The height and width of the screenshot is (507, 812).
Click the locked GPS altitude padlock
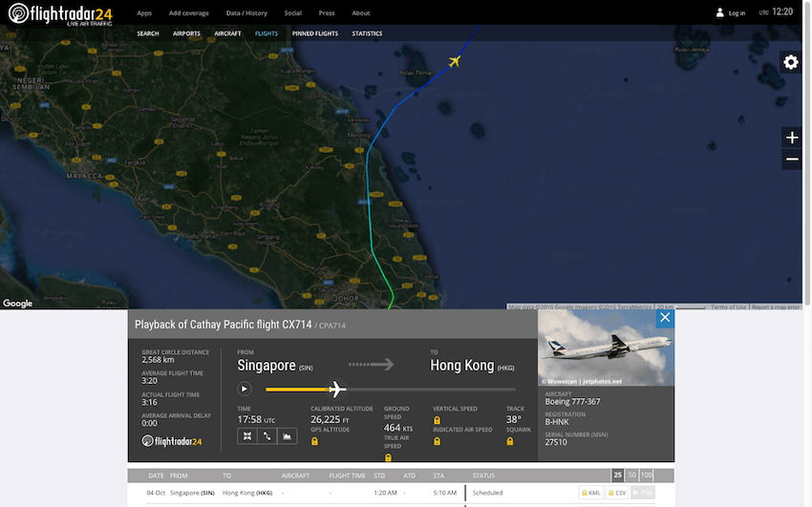pos(314,441)
